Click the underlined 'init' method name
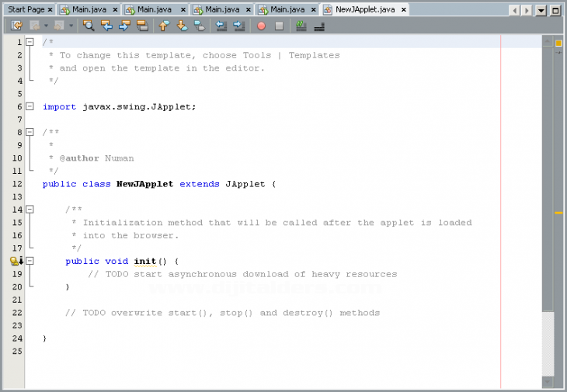 click(145, 261)
